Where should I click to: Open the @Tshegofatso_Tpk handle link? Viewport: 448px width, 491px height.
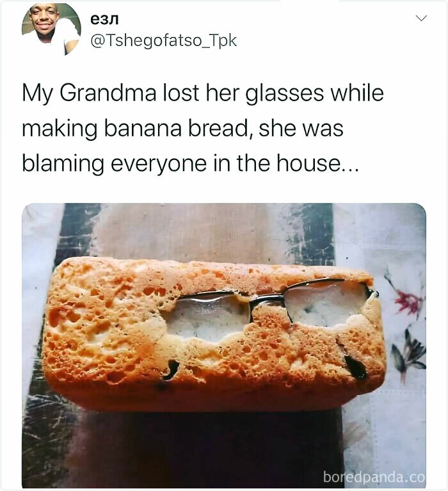point(163,41)
